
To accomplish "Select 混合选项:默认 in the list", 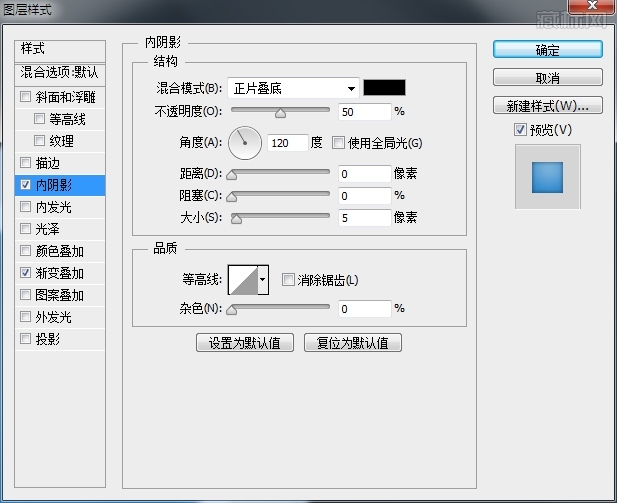I will [60, 74].
